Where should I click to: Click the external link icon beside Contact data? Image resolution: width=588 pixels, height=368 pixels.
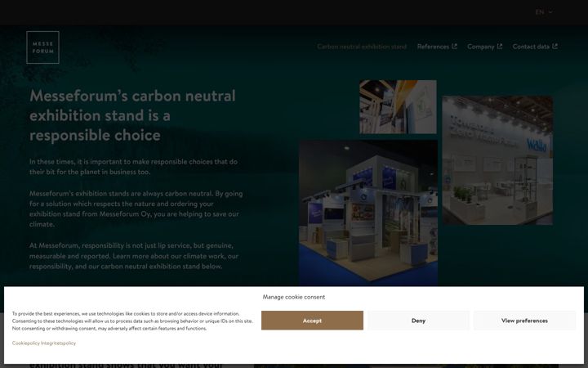tap(555, 46)
